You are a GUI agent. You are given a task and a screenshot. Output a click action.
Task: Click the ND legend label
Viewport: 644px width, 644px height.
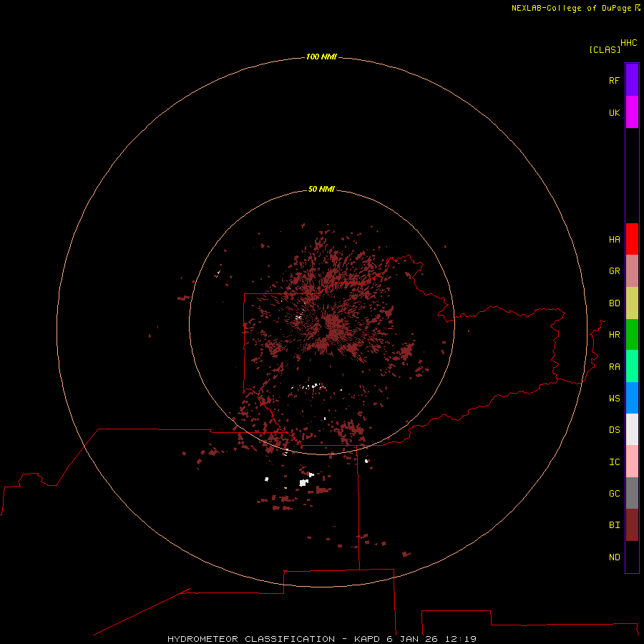click(x=614, y=557)
